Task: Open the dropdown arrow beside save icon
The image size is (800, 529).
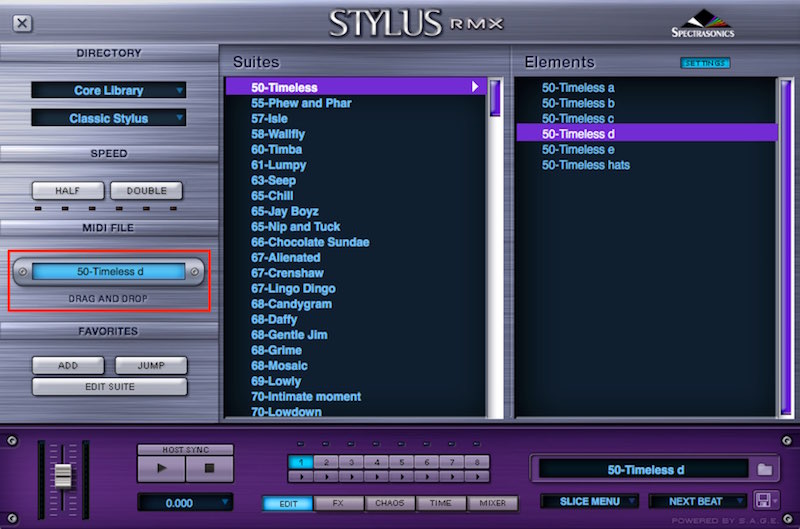Action: (x=775, y=501)
